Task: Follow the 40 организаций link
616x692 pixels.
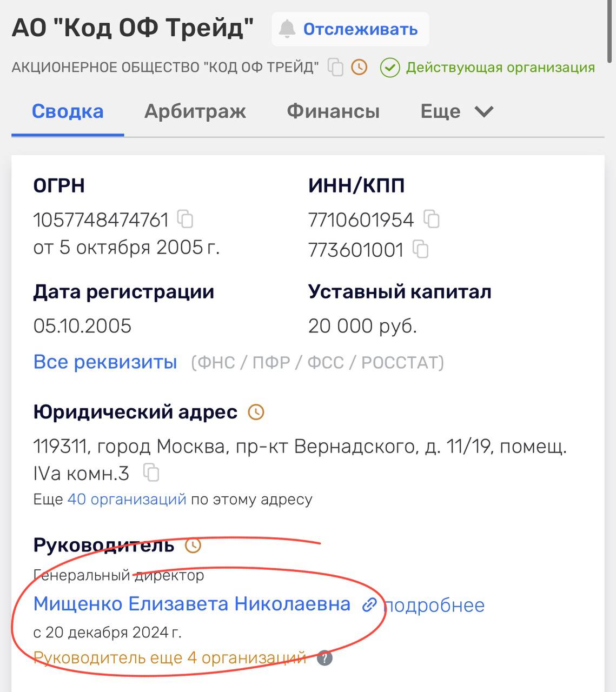Action: 127,499
